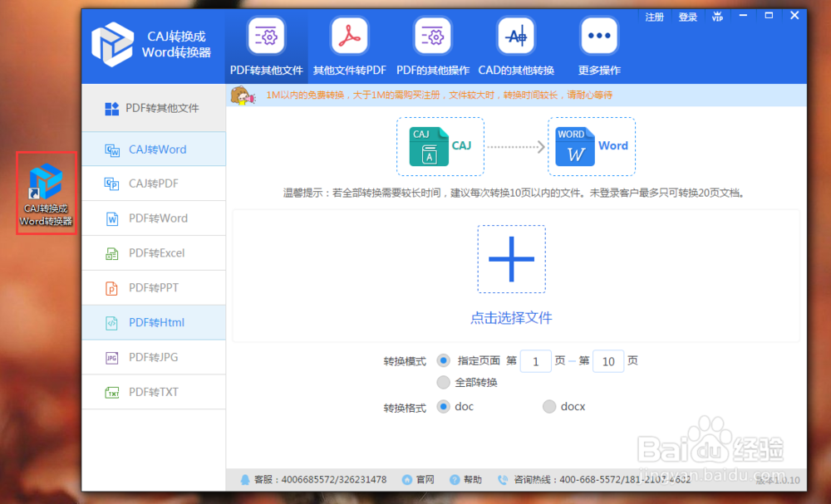831x504 pixels.
Task: Click the 1M以内的免费转换 notice text
Action: 440,95
